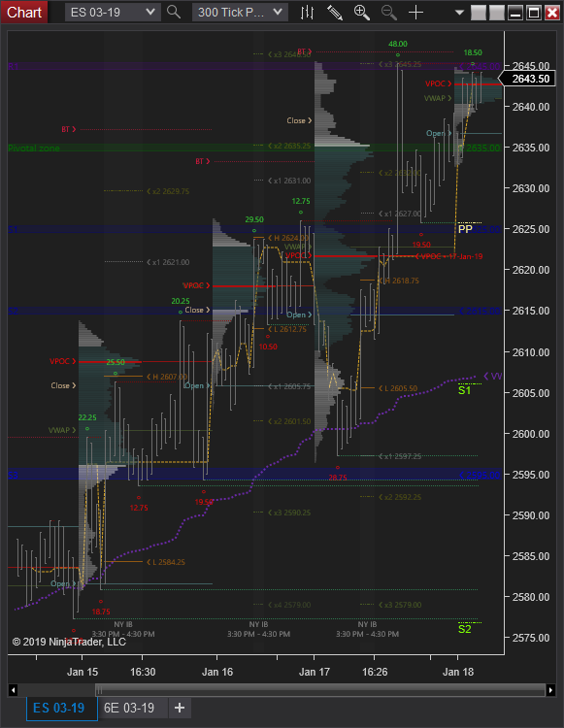Viewport: 564px width, 728px height.
Task: Click the x3 2590.25 level label
Action: 289,513
